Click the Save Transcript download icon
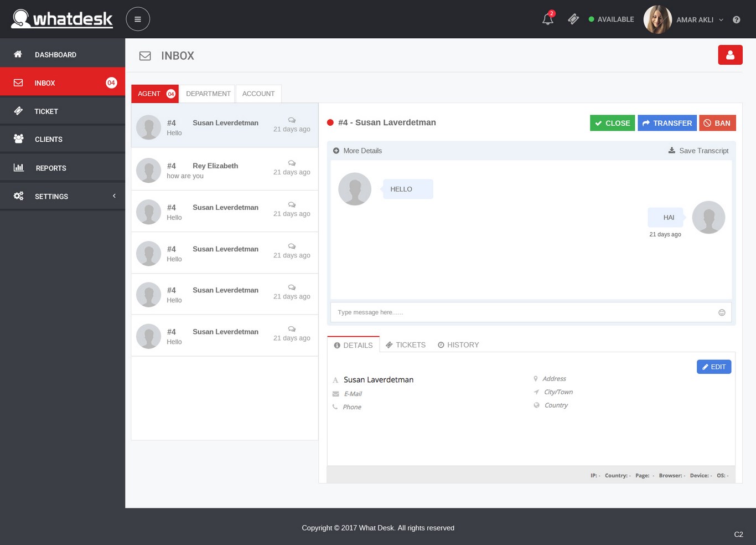The image size is (756, 545). pos(672,150)
